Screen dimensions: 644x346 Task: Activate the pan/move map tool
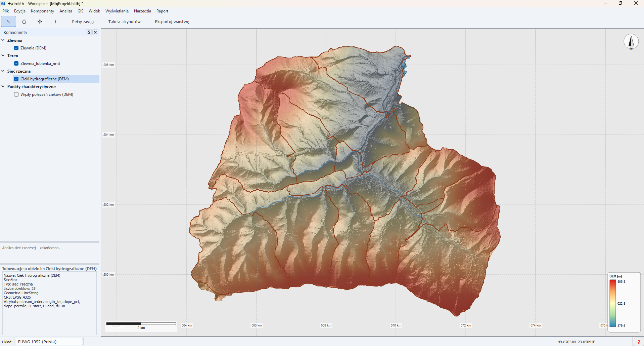[40, 22]
